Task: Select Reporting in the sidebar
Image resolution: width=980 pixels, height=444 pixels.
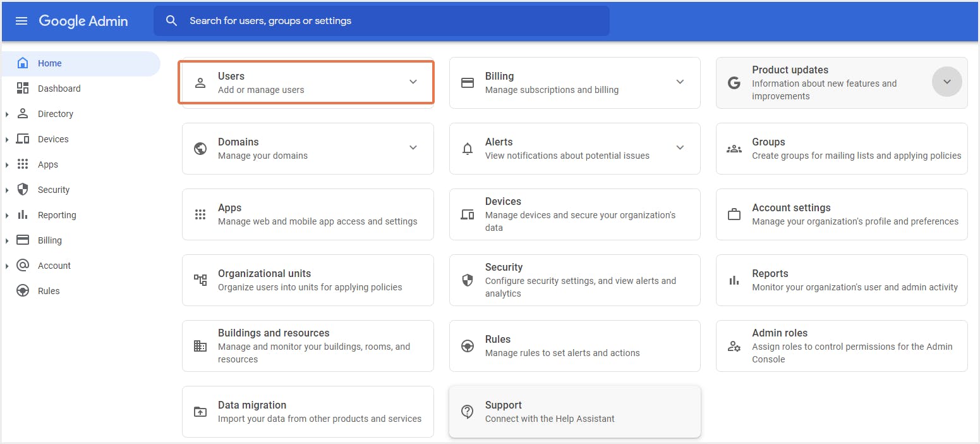Action: 57,214
